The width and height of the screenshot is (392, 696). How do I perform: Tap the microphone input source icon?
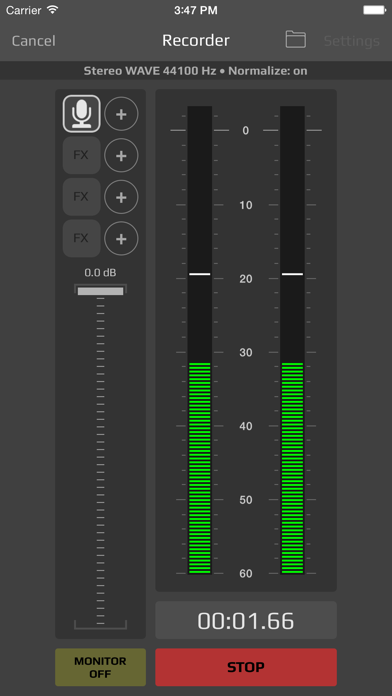coord(81,114)
